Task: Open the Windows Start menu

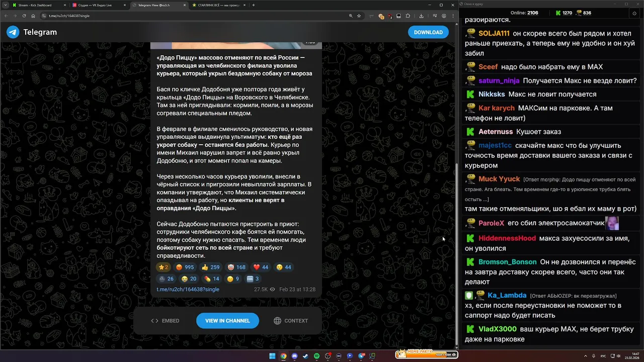Action: (x=272, y=356)
